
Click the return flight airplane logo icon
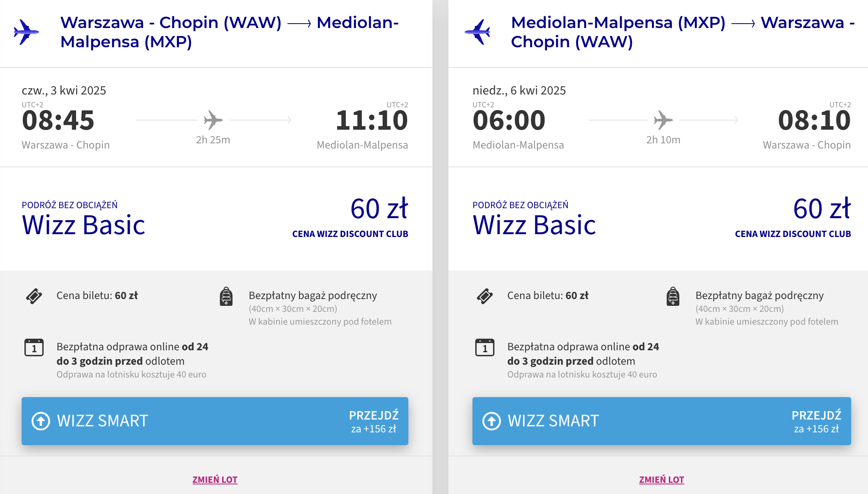coord(478,32)
